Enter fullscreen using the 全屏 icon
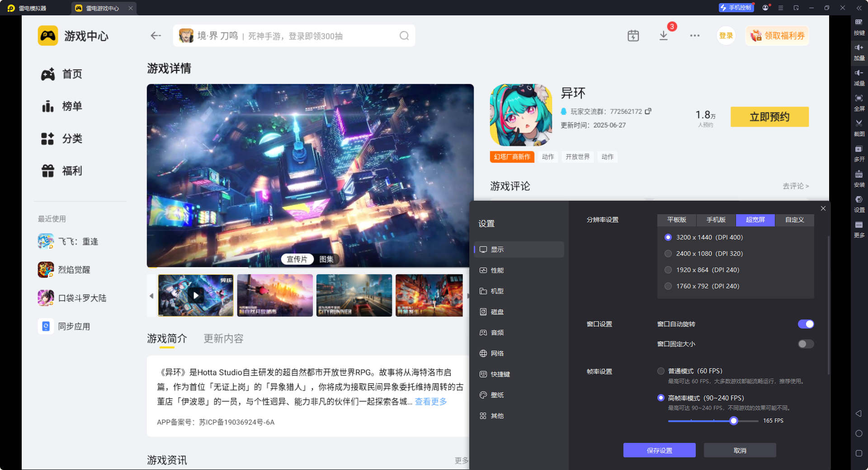Viewport: 868px width, 470px height. tap(859, 103)
